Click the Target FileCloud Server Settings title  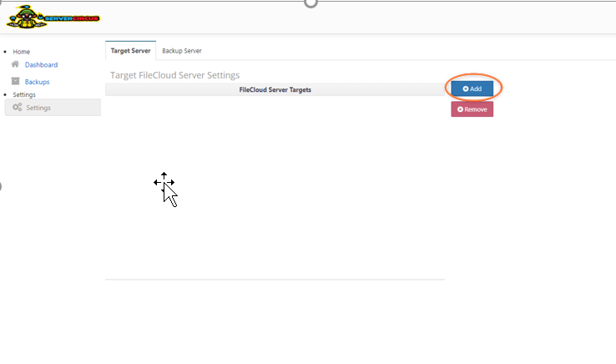pyautogui.click(x=174, y=75)
